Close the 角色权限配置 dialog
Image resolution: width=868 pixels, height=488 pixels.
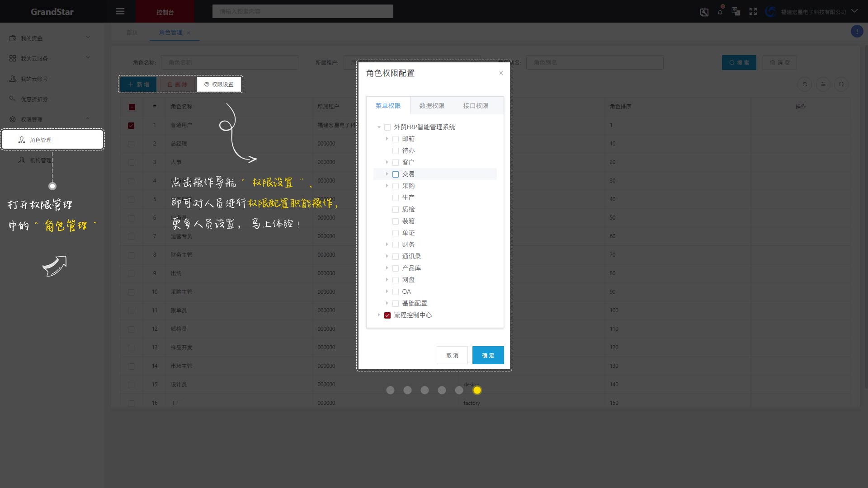[x=501, y=73]
